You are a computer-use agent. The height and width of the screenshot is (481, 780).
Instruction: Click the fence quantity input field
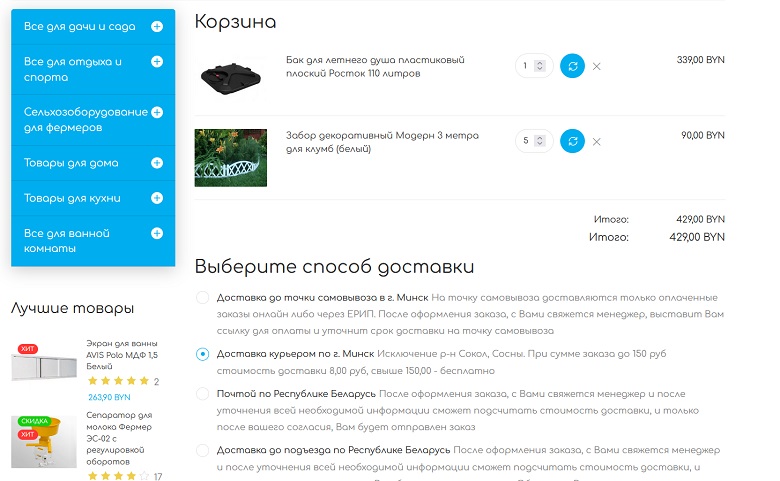tap(527, 141)
